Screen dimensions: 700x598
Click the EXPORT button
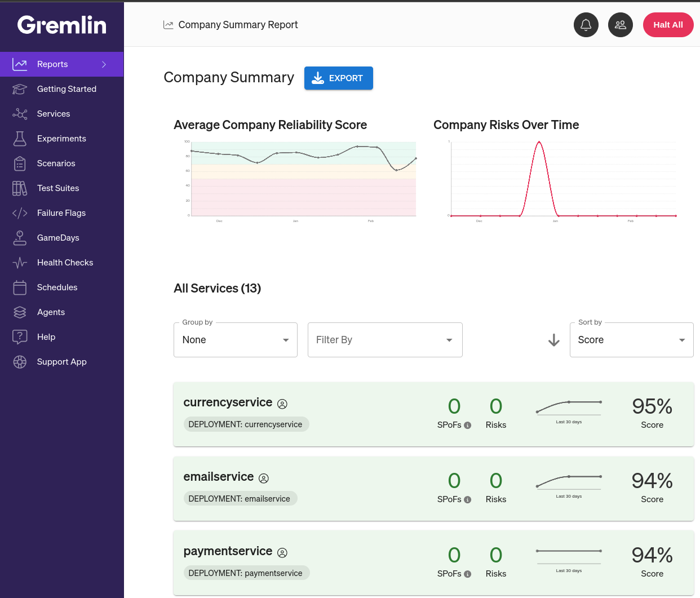pos(338,78)
